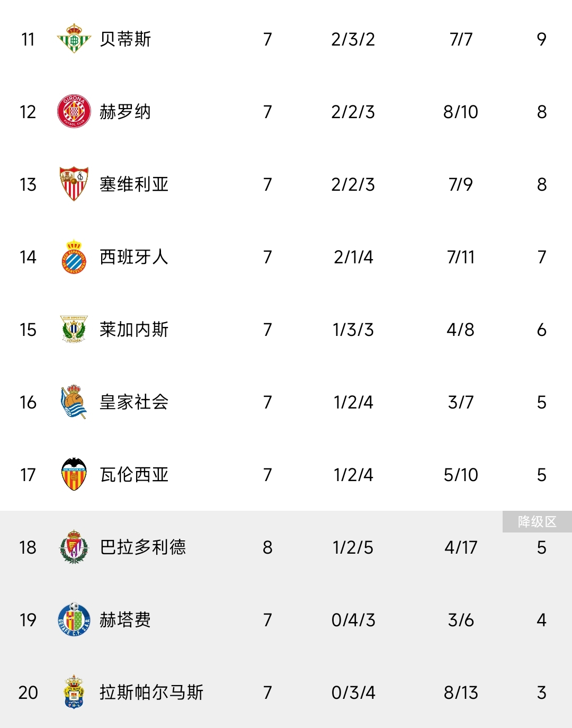Select the Real Sociedad club crest
This screenshot has width=572, height=728.
coord(74,402)
